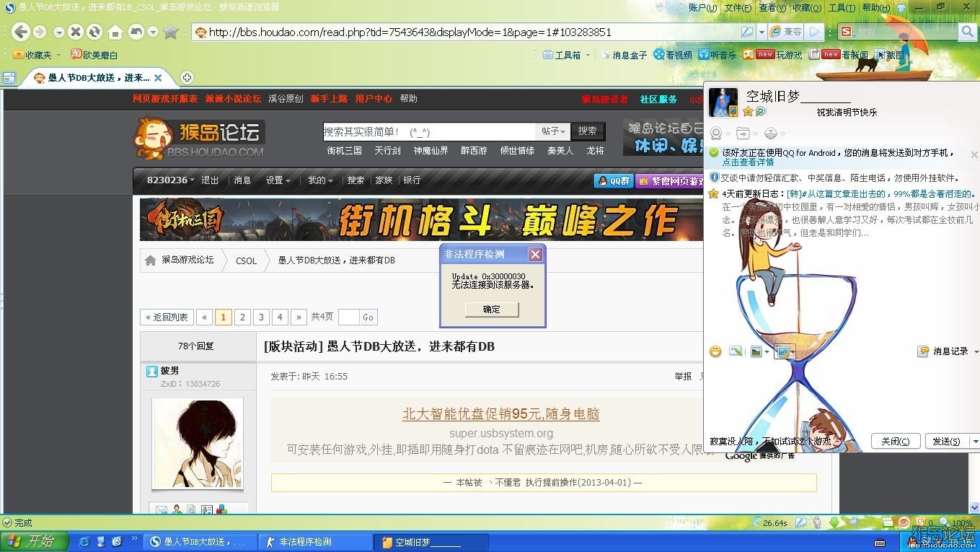The image size is (980, 552).
Task: Click the browser forward arrow
Action: tap(40, 32)
